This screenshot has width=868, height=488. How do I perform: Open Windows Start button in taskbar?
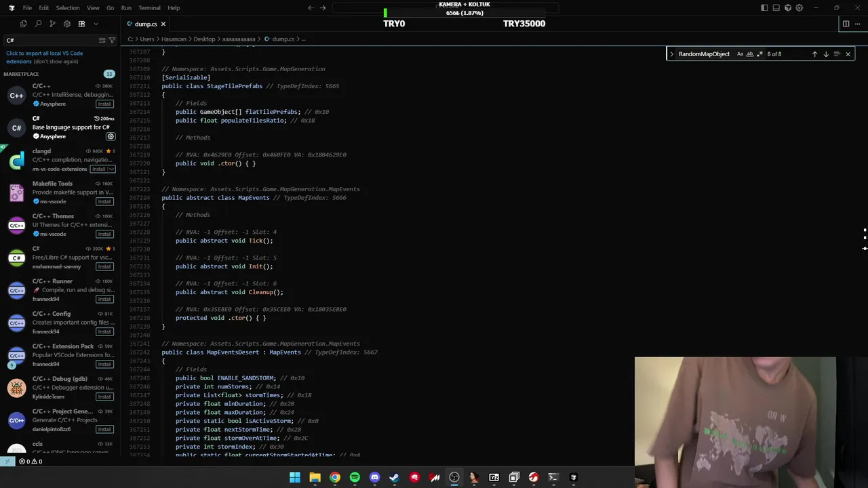[x=295, y=477]
